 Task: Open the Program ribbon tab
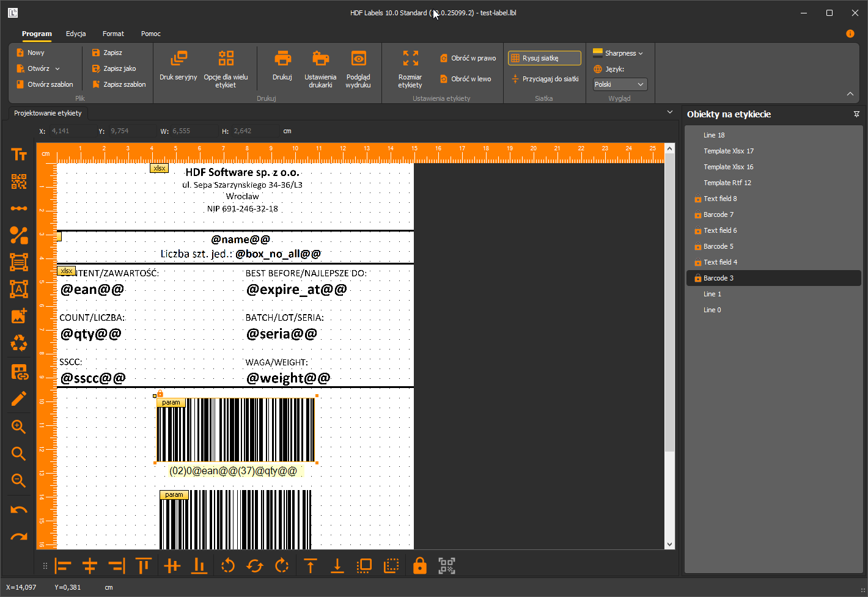tap(37, 34)
